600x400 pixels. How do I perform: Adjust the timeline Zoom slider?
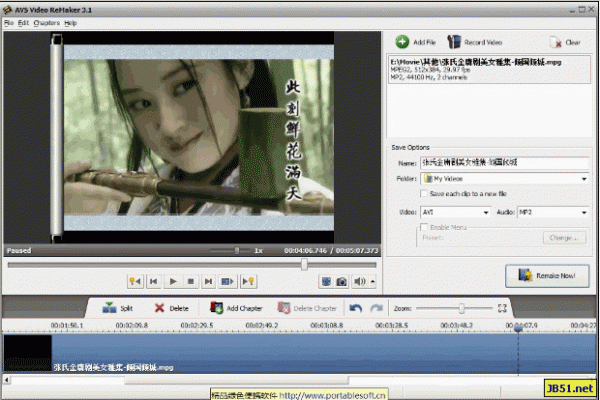(461, 308)
